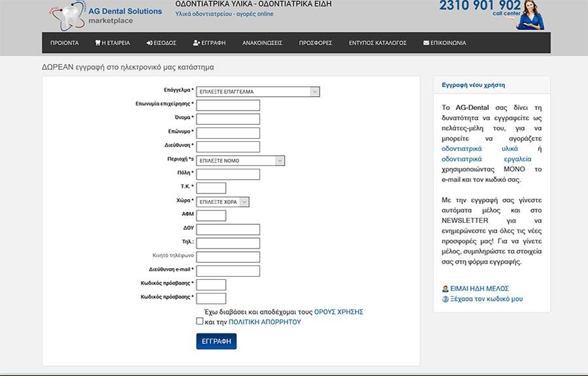Open the ΠΡΟΙΟΝΤΑ menu

(x=65, y=43)
